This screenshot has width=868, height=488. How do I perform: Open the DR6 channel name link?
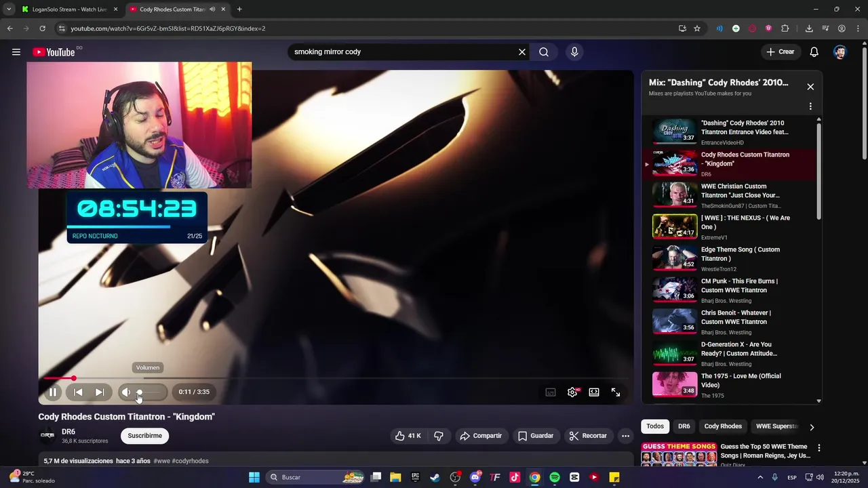pos(68,432)
